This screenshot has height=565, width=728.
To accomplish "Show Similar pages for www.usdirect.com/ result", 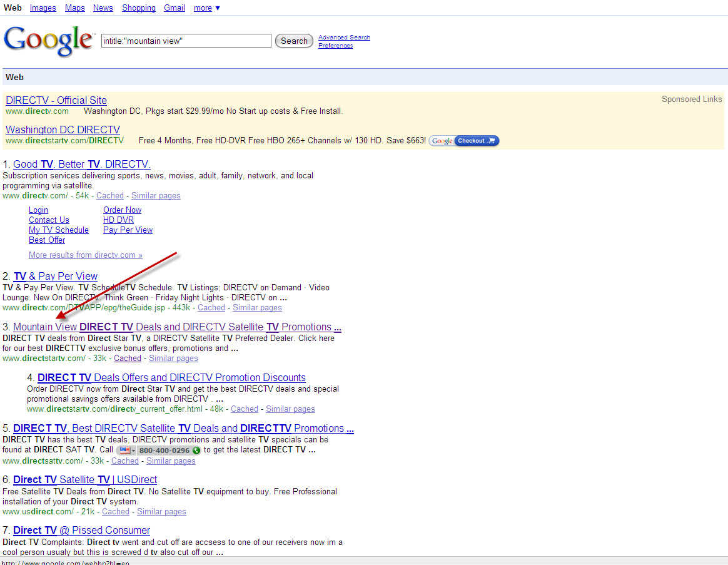I will pos(161,512).
